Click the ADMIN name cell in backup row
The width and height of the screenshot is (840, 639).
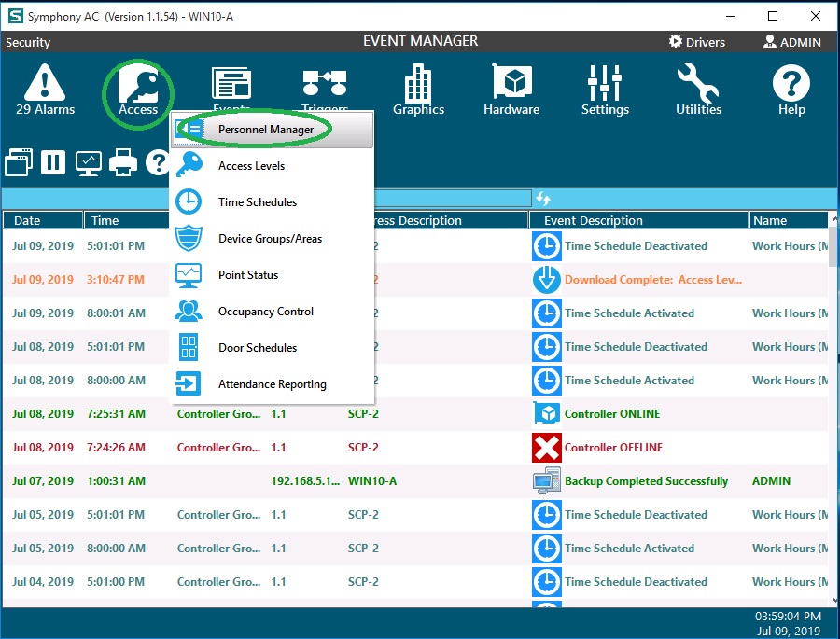(x=771, y=481)
